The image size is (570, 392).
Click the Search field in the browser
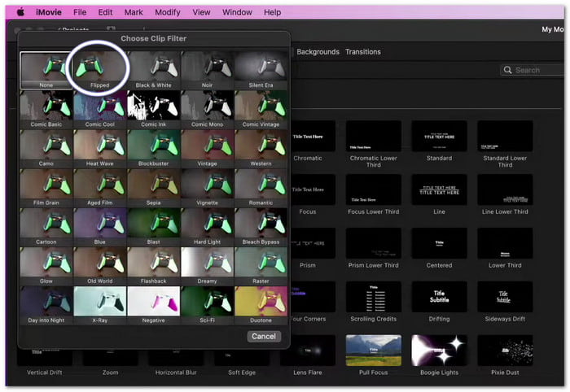point(534,70)
